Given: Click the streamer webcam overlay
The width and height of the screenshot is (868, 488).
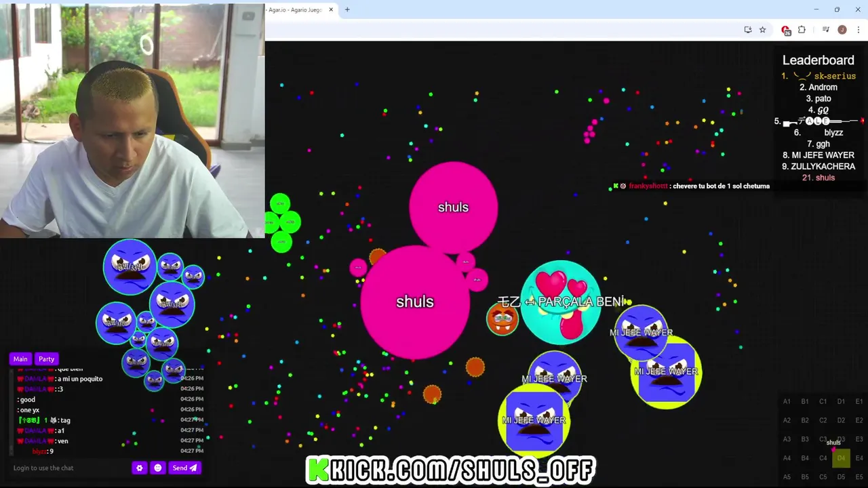Looking at the screenshot, I should click(x=132, y=121).
